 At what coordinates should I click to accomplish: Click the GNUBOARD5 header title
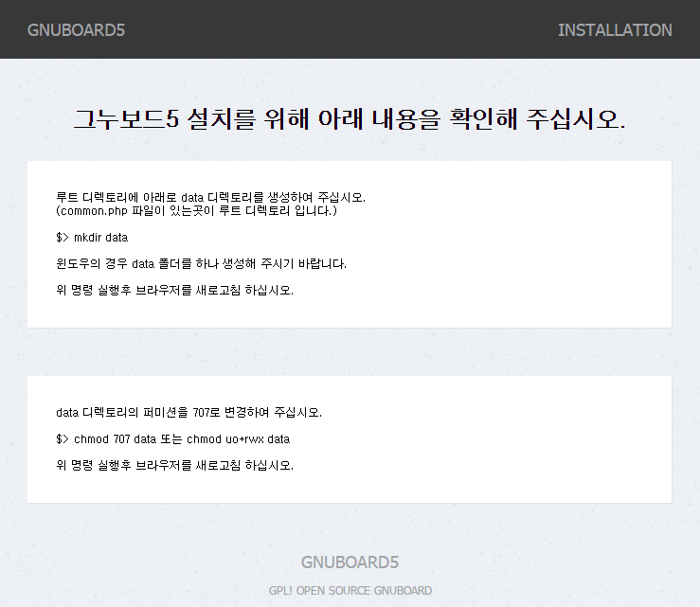pyautogui.click(x=76, y=30)
